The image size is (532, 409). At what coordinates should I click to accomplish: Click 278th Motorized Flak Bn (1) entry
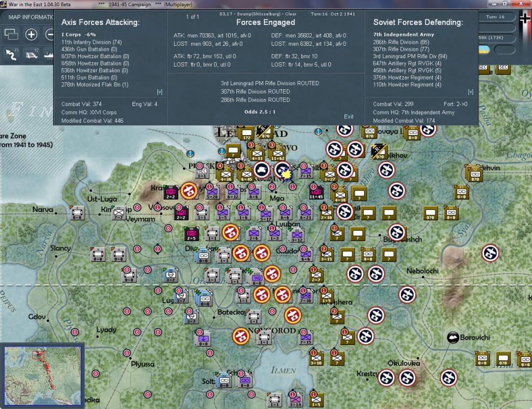point(95,85)
